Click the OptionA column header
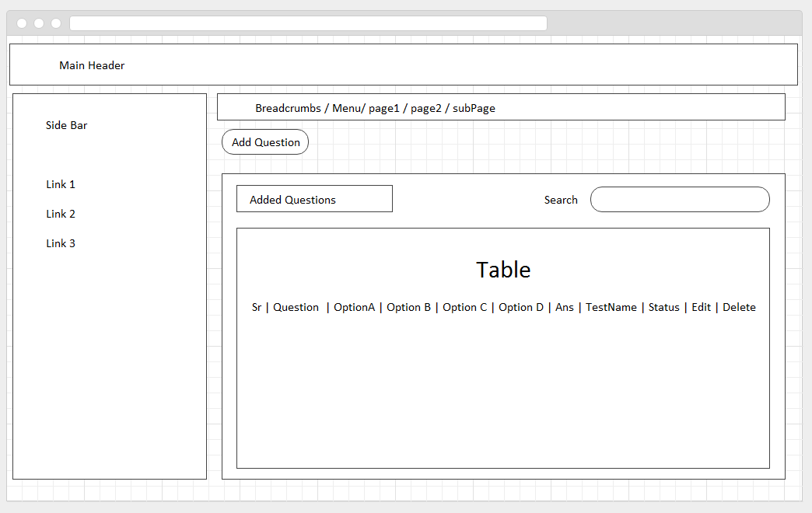Image resolution: width=812 pixels, height=513 pixels. tap(354, 307)
